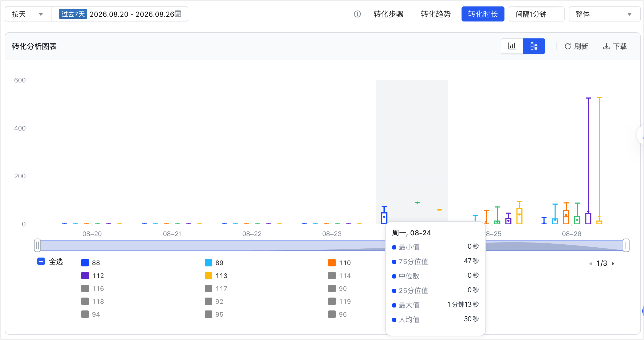Image resolution: width=644 pixels, height=340 pixels.
Task: Enable legend series 95
Action: tap(214, 314)
